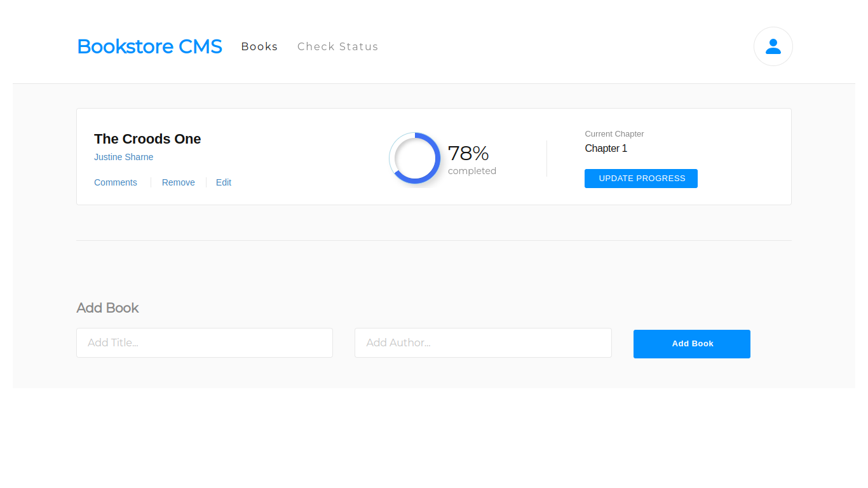Select the author Justine Sharne

(123, 157)
